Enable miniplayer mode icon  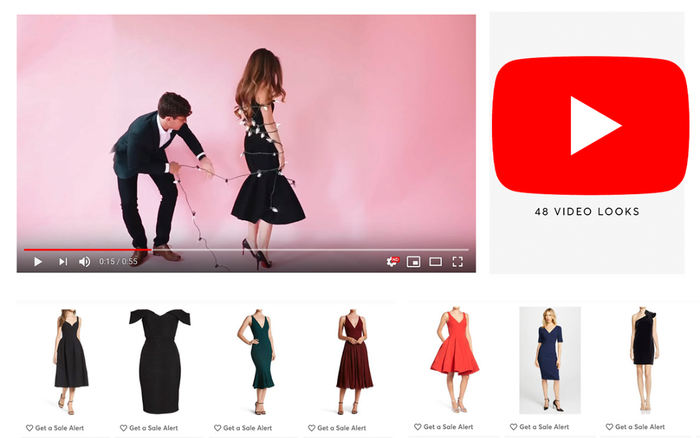pos(413,262)
